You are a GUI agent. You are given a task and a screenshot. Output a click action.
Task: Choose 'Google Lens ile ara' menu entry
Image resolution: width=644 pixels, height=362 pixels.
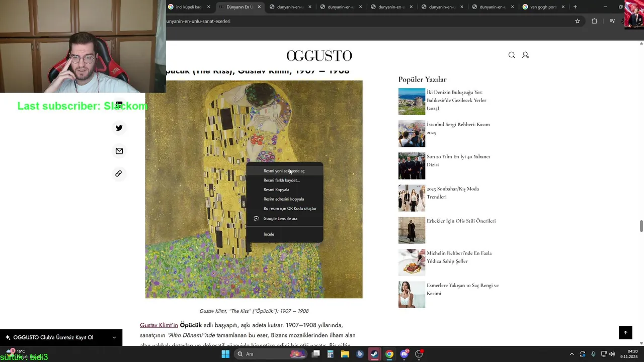[x=284, y=218]
